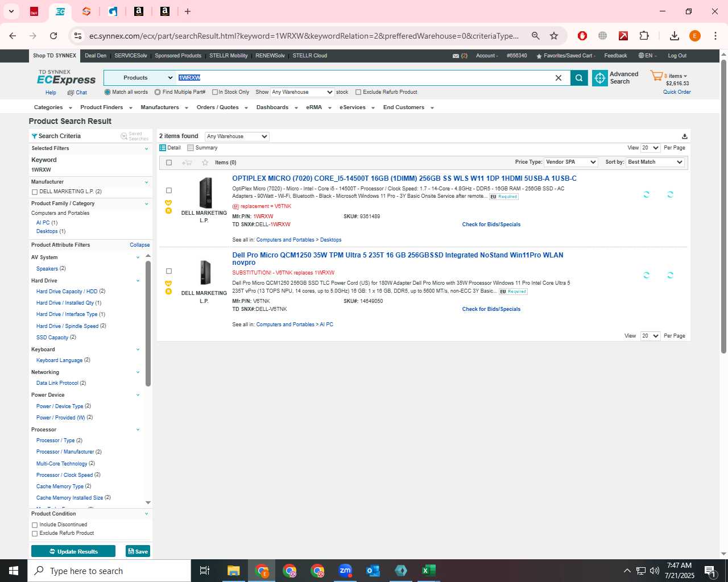The width and height of the screenshot is (728, 582).
Task: Check Exclude Refurb Product beside the search bar
Action: [x=358, y=92]
